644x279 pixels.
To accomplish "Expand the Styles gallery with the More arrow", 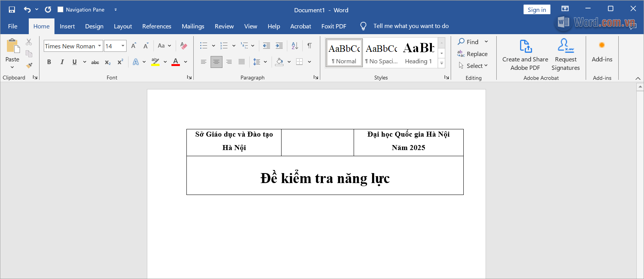I will tap(441, 63).
